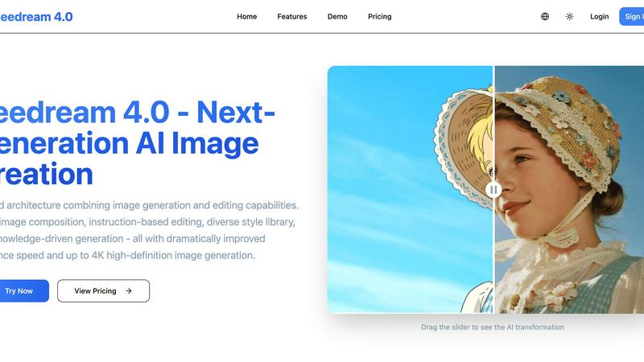Viewport: 644px width, 362px height.
Task: Go to the Home nav item
Action: [247, 16]
